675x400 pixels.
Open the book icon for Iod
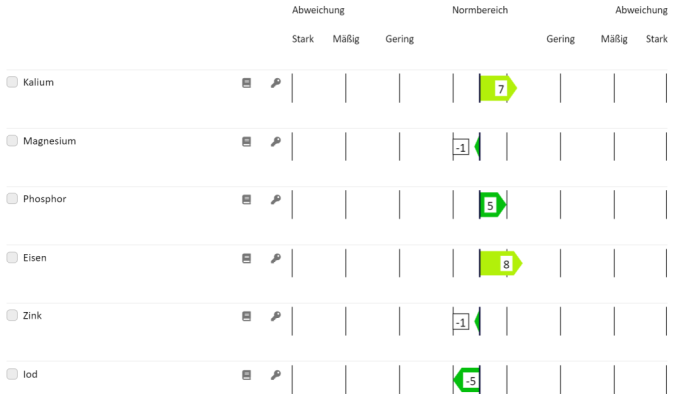(x=246, y=376)
